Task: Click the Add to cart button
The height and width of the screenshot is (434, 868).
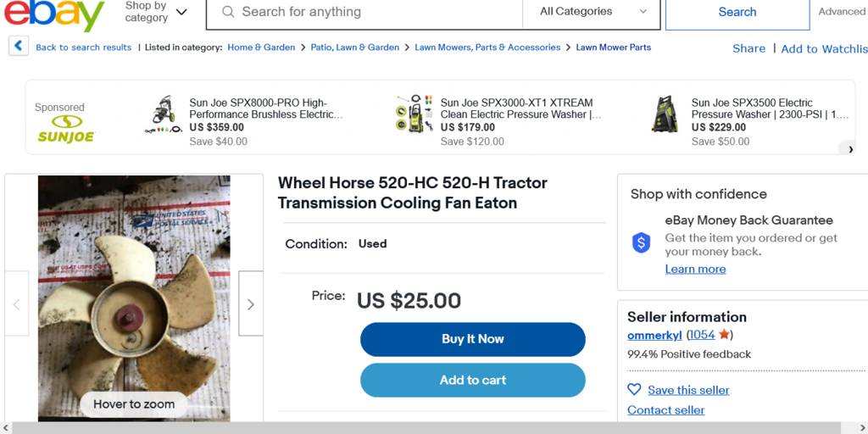Action: coord(473,381)
